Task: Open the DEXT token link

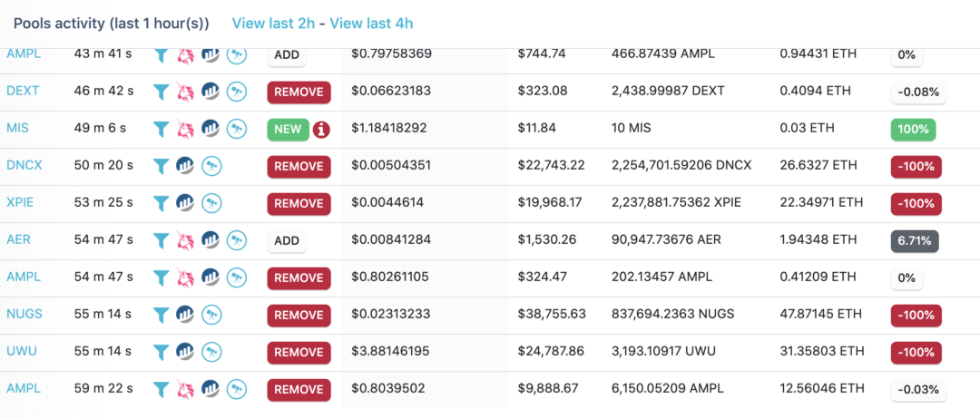Action: 22,91
